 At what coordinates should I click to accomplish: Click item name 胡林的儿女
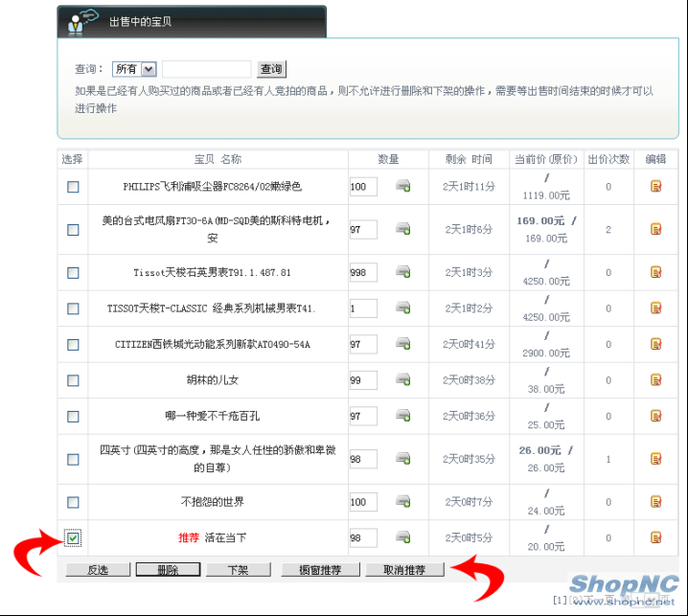tap(213, 380)
